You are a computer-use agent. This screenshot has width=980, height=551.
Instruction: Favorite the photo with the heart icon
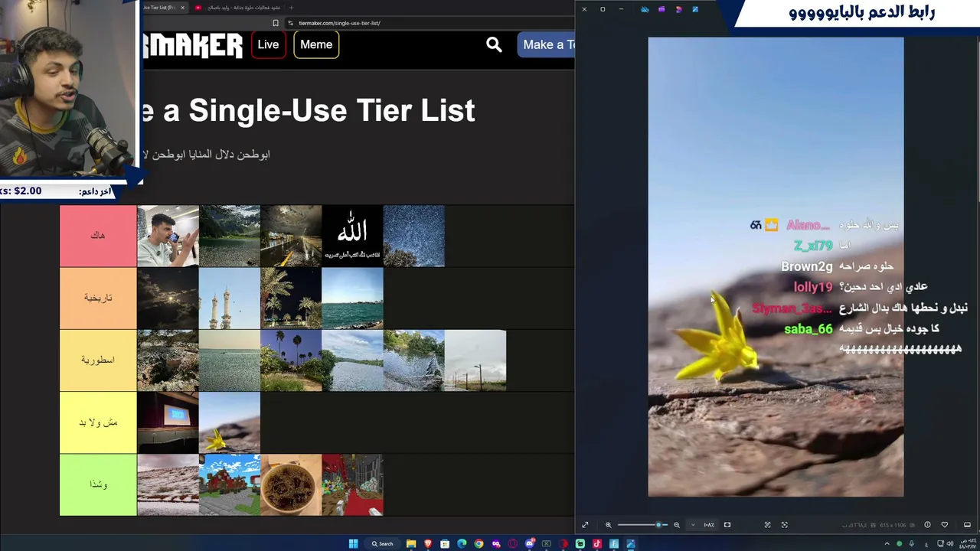point(944,525)
